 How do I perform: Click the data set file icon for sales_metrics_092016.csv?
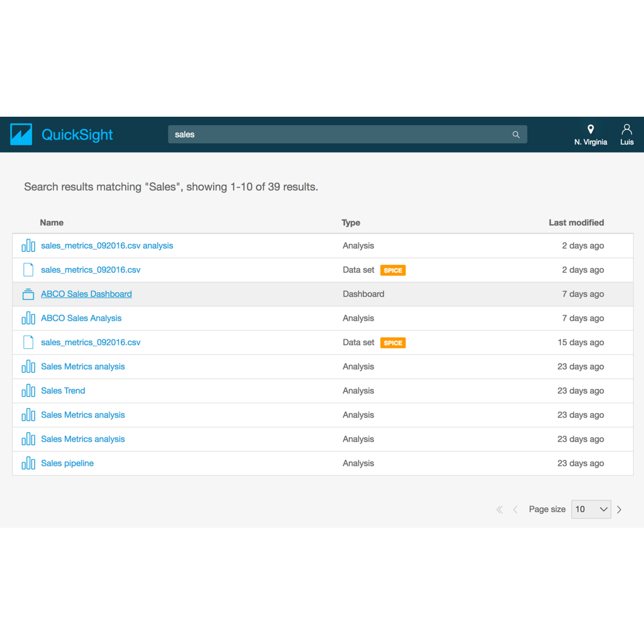point(28,270)
